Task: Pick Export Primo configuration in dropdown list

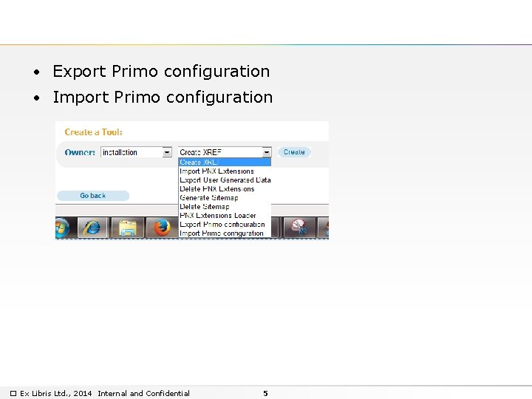Action: [225, 225]
